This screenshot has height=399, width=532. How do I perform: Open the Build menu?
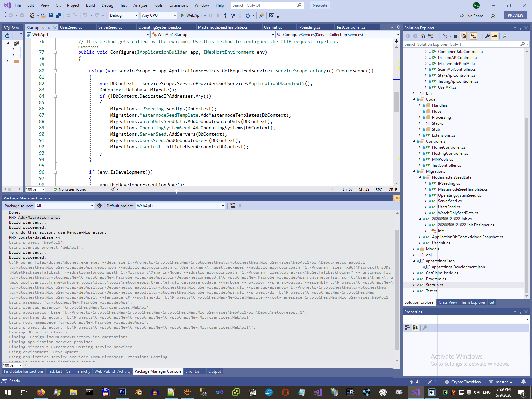click(90, 5)
